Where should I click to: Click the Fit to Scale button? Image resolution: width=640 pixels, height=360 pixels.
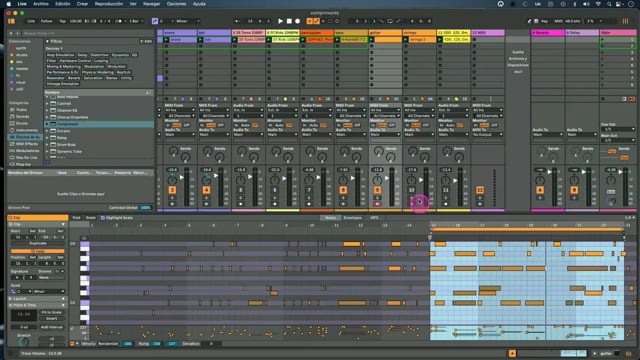coord(51,312)
